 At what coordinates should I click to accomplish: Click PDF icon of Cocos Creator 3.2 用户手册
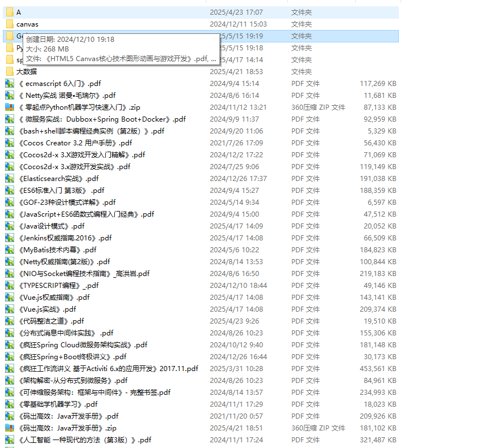click(10, 143)
